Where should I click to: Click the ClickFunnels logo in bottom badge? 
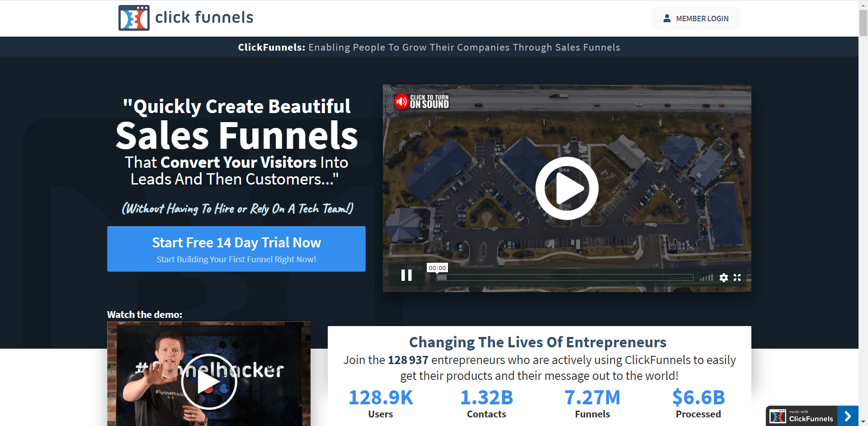click(778, 416)
